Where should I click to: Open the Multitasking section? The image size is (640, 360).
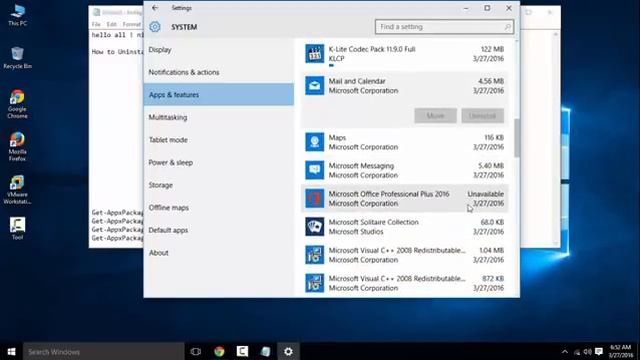(x=219, y=118)
